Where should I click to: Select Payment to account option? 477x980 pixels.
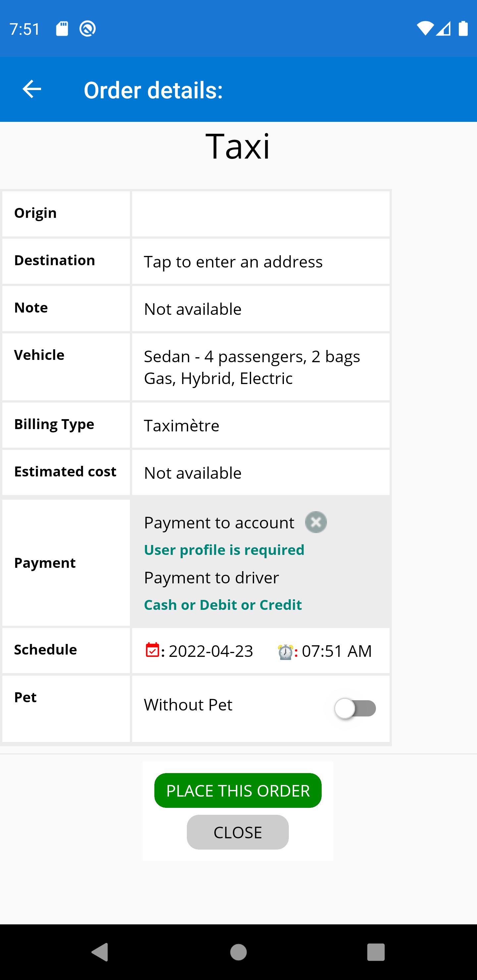click(219, 522)
